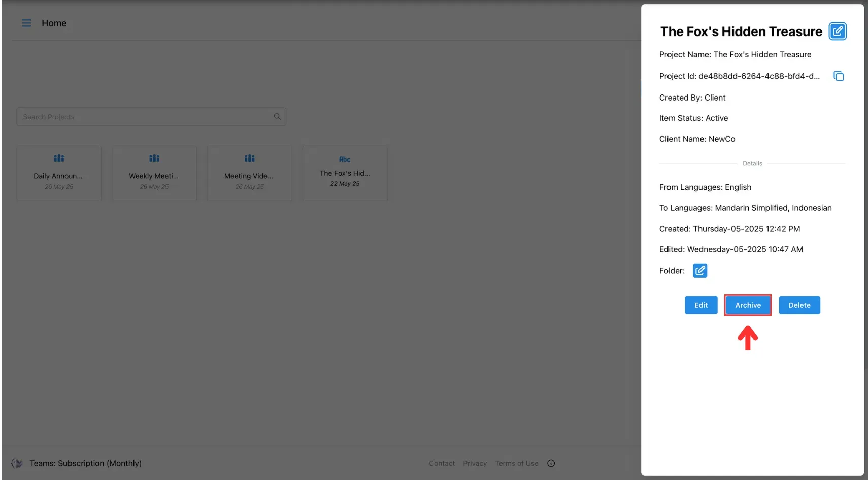Select The Fox's Hid... project card
Screen dimensions: 868x480
tap(345, 173)
